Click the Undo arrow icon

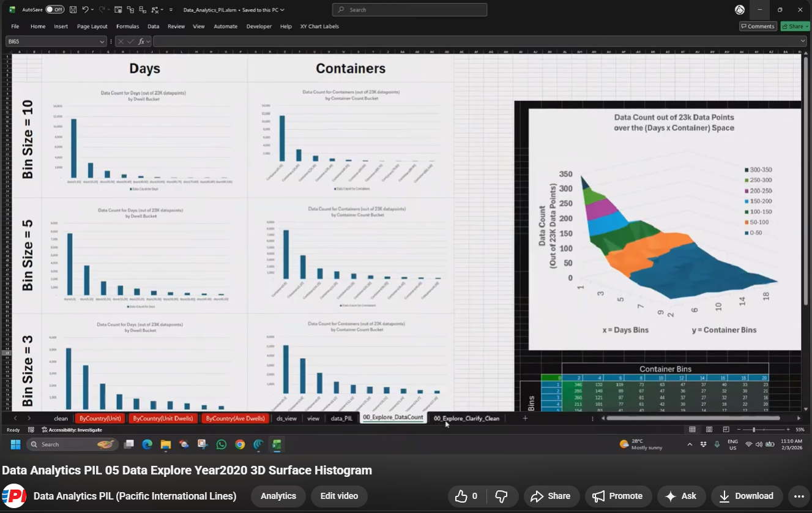pyautogui.click(x=85, y=10)
